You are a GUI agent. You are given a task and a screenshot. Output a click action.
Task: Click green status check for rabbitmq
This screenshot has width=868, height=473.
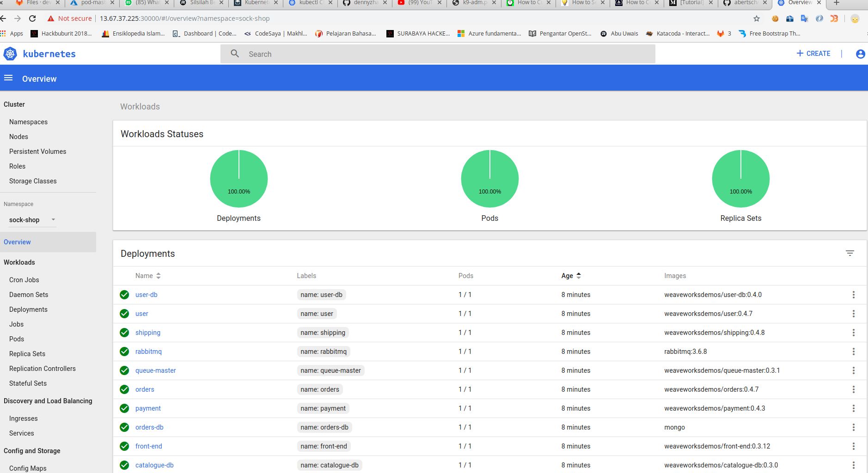[124, 352]
